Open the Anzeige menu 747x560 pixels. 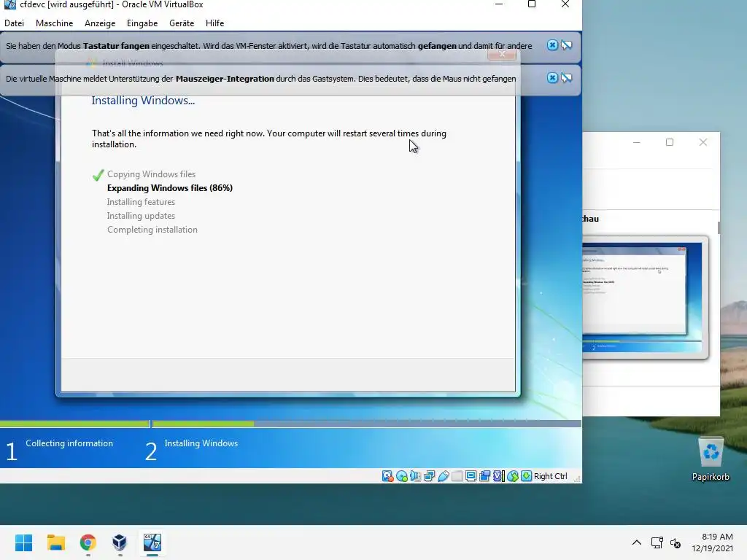click(100, 23)
